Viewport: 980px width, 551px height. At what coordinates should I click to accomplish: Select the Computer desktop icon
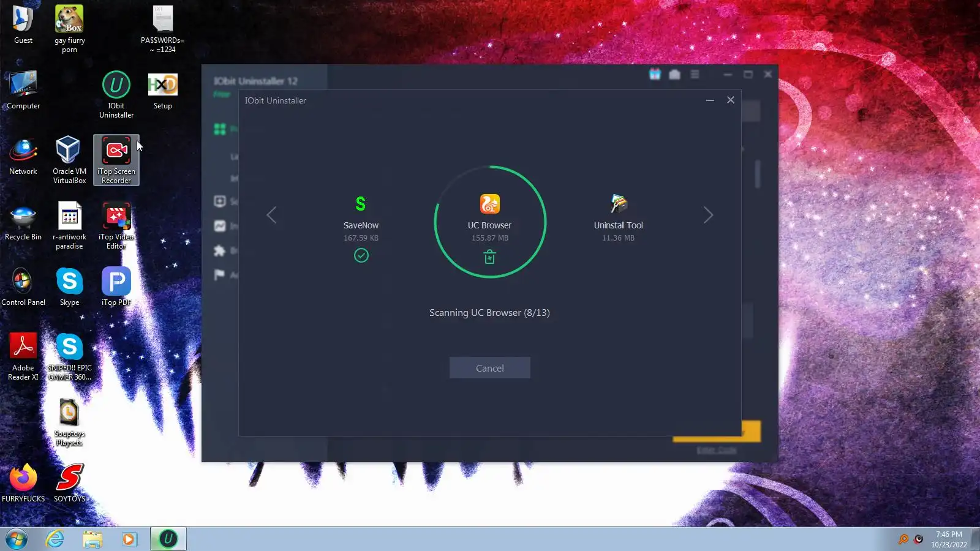tap(23, 90)
